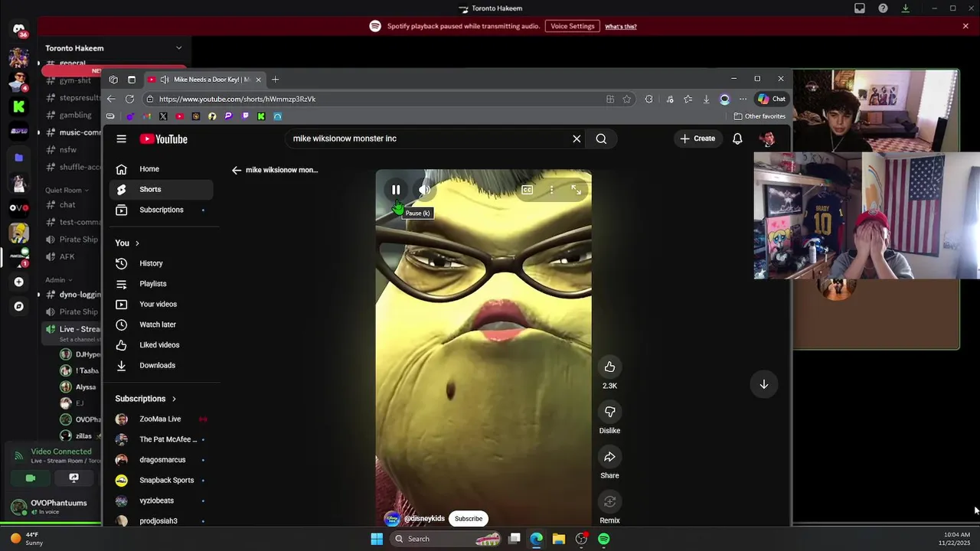Click the YouTube URL address bar
Viewport: 980px width, 551px height.
point(379,99)
